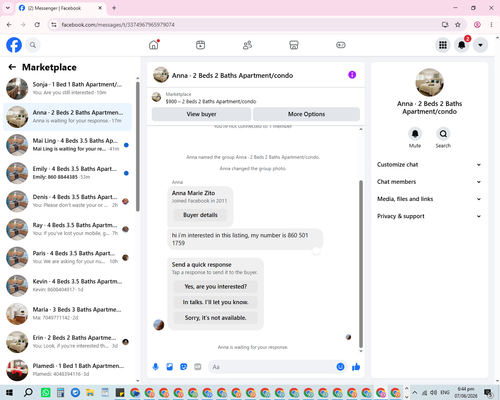The width and height of the screenshot is (500, 400).
Task: Send a thumbs up like
Action: pyautogui.click(x=356, y=367)
